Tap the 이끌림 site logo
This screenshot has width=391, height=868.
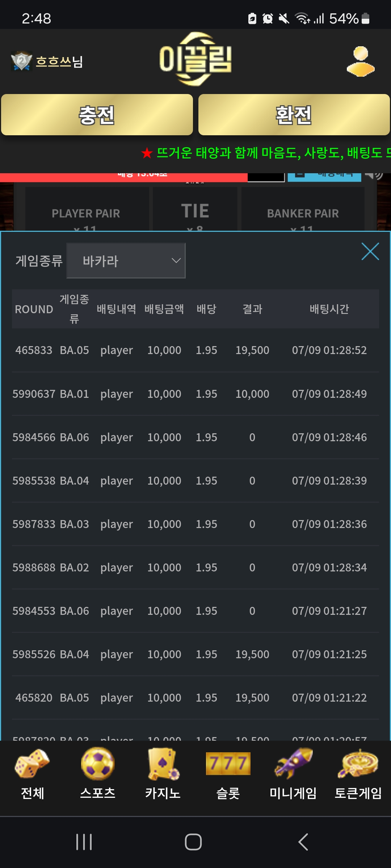coord(195,59)
